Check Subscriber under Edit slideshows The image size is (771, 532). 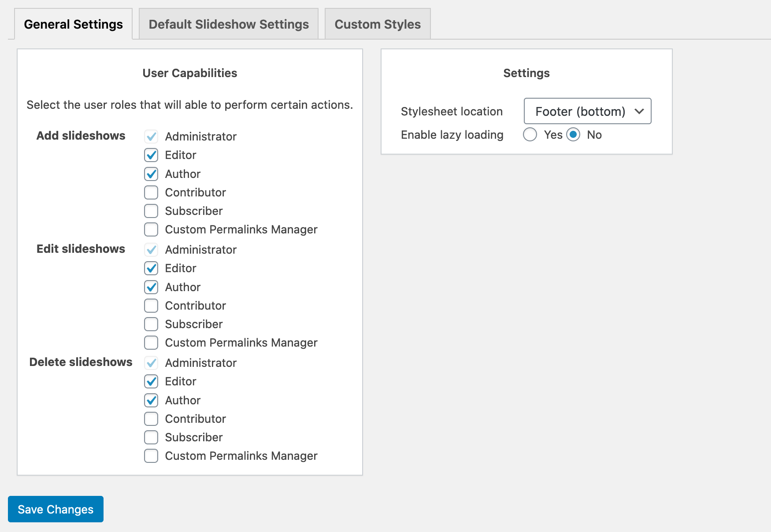click(x=151, y=324)
